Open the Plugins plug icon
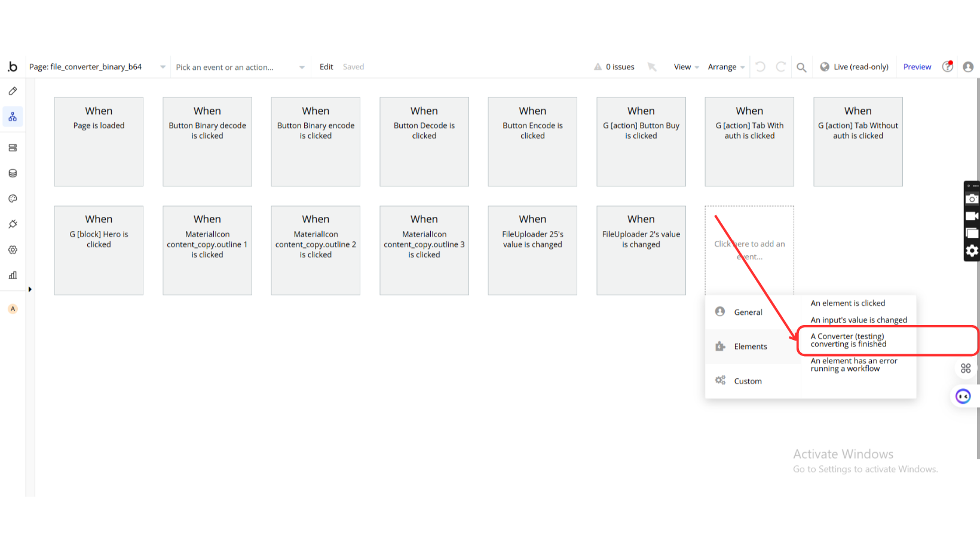This screenshot has height=552, width=980. click(13, 224)
